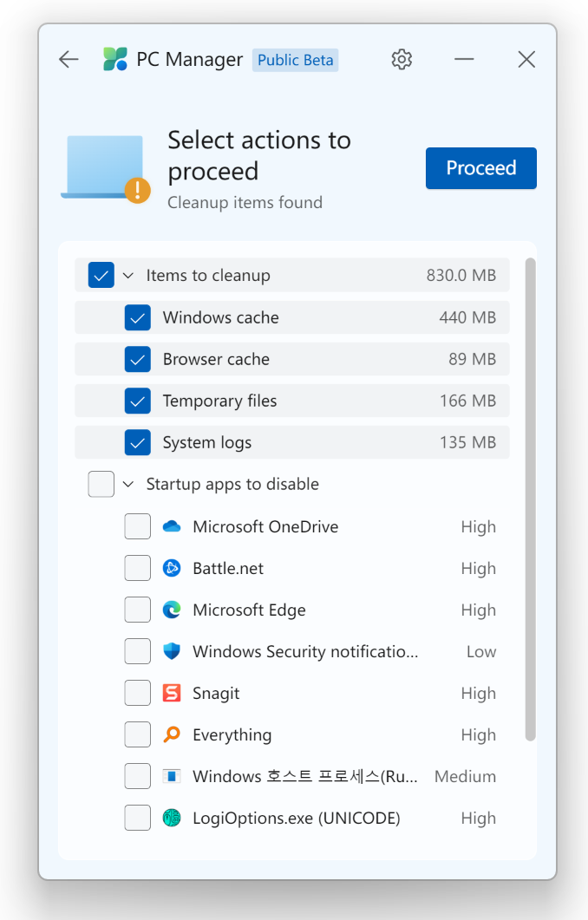Click the Microsoft Edge app icon
Viewport: 588px width, 920px height.
click(172, 610)
